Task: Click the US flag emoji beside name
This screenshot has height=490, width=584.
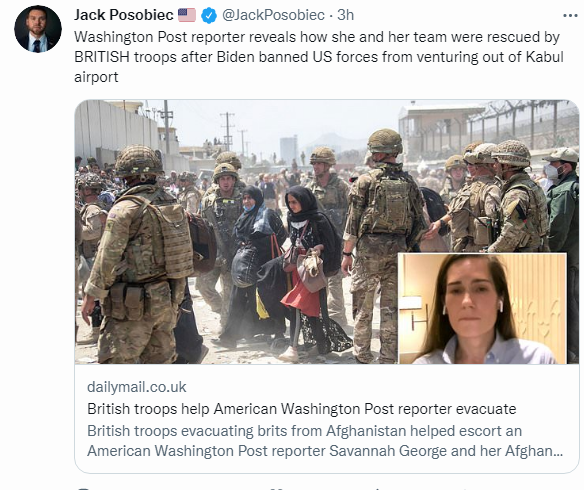Action: 187,15
